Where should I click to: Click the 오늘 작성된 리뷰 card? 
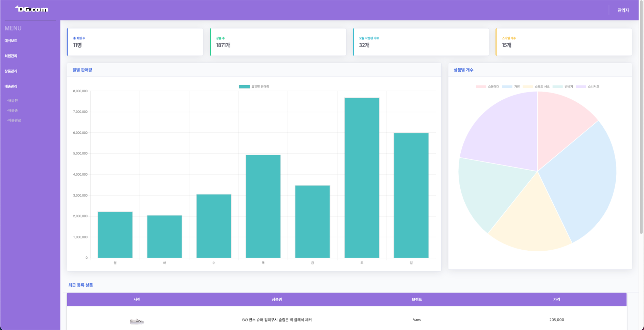(x=421, y=42)
